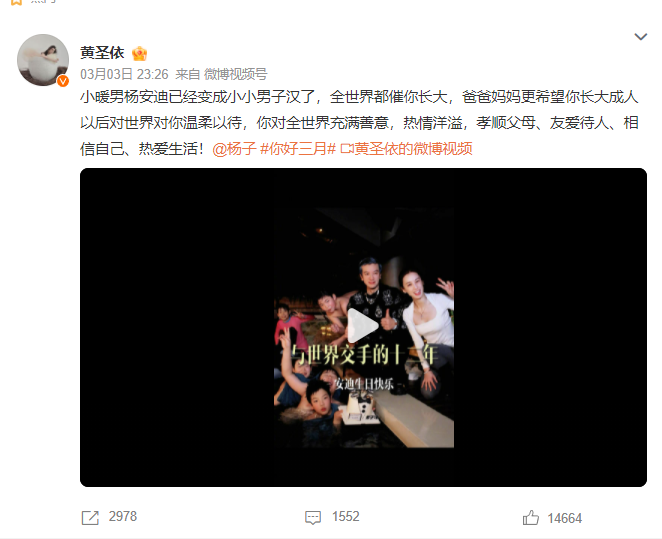Expand the post options chevron
Image resolution: width=662 pixels, height=539 pixels.
pyautogui.click(x=640, y=37)
